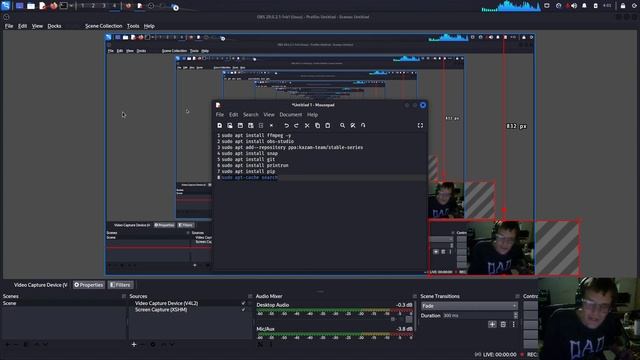Open OBS Edit menu
The image size is (640, 360).
(22, 26)
